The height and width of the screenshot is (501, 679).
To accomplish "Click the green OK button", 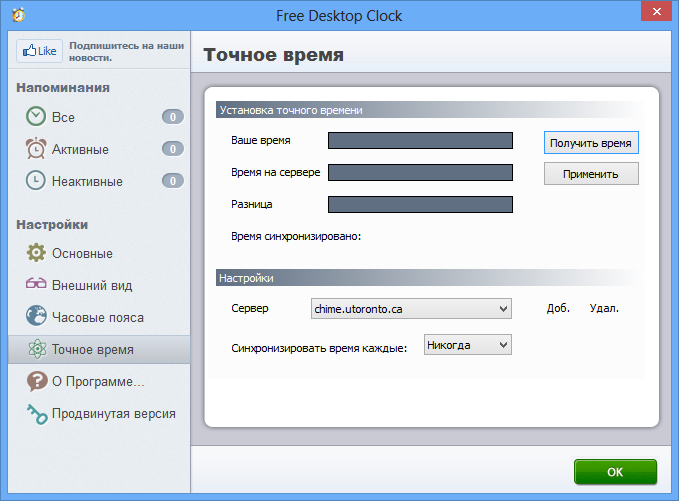I will pyautogui.click(x=615, y=472).
